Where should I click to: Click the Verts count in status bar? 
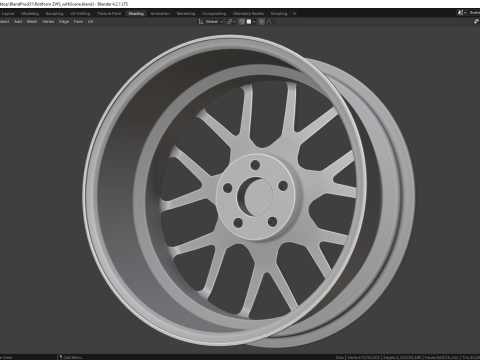tap(363, 357)
